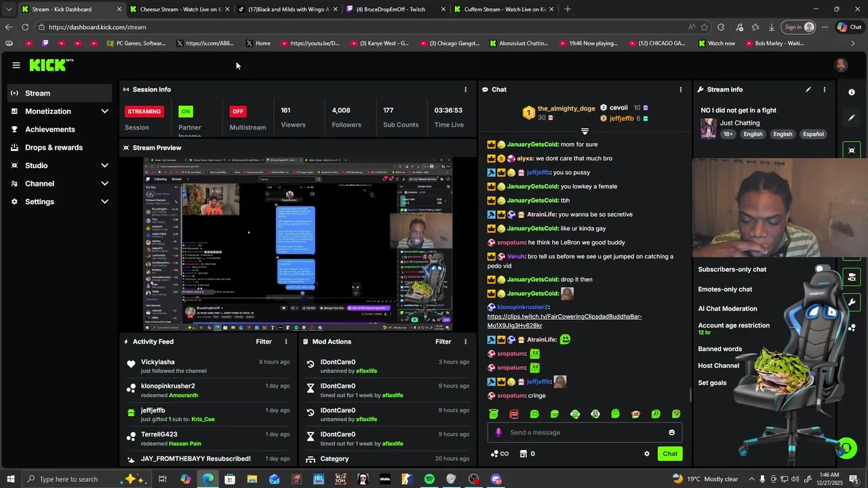The image size is (868, 488).
Task: Expand the Settings sidebar section
Action: 104,201
